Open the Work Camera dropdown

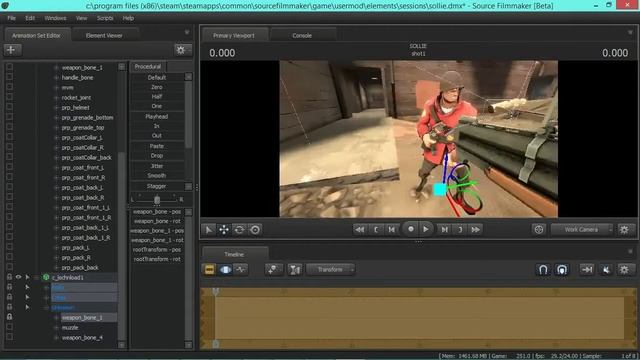pyautogui.click(x=582, y=230)
